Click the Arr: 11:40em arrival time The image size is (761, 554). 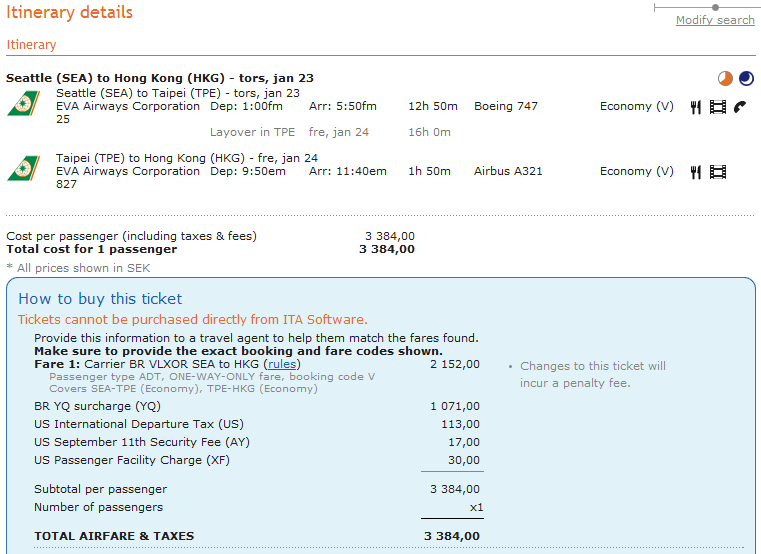click(347, 171)
